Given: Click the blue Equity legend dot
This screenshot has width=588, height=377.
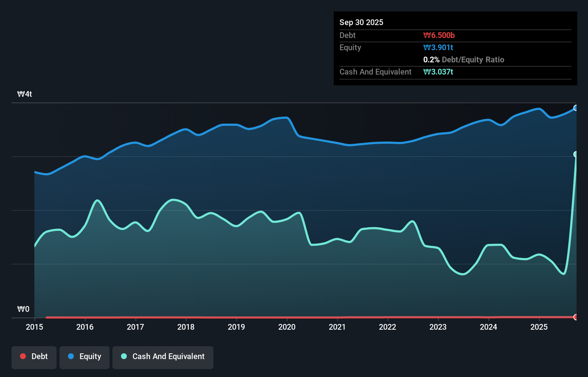Looking at the screenshot, I should [x=71, y=356].
